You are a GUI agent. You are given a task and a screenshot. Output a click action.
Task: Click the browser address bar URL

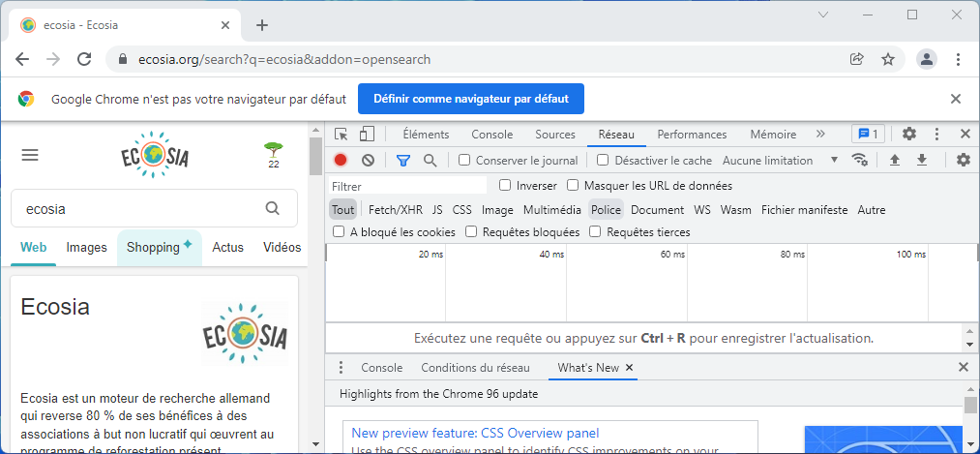coord(284,59)
